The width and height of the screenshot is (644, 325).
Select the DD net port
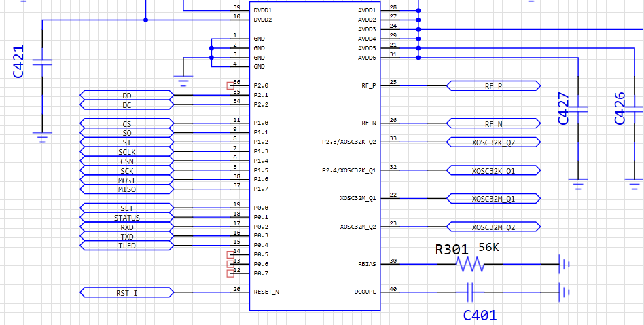127,95
